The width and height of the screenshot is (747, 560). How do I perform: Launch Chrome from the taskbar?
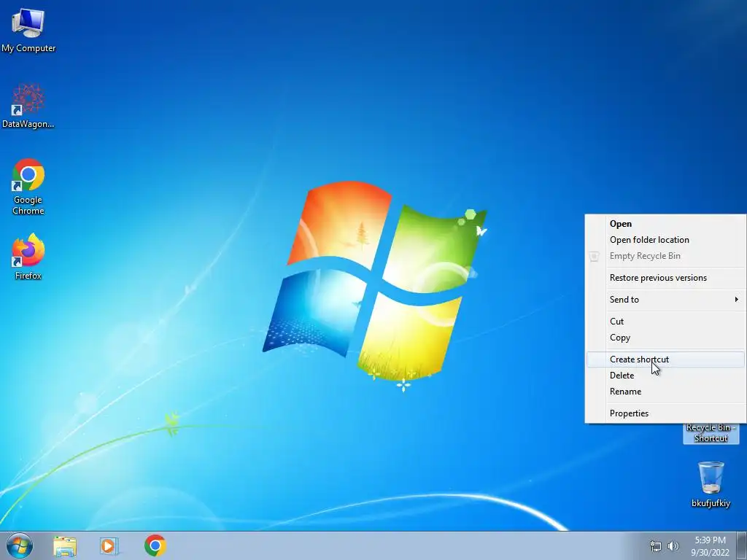click(x=155, y=545)
